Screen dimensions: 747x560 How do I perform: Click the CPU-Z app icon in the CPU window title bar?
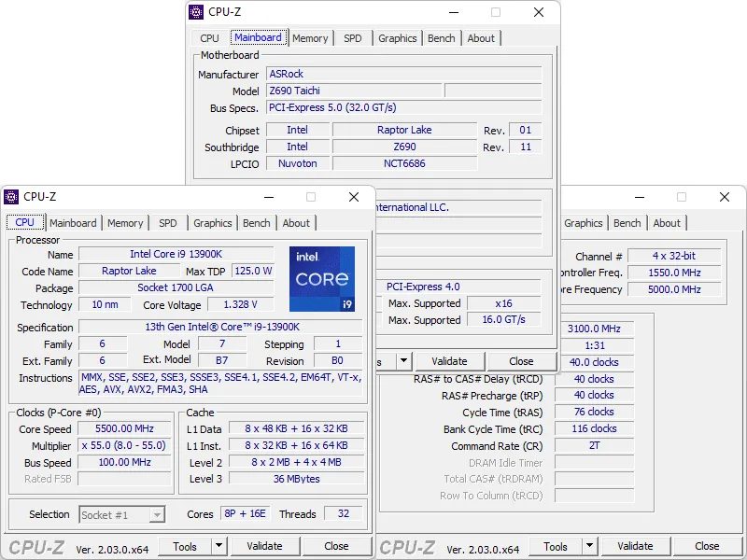pyautogui.click(x=11, y=197)
